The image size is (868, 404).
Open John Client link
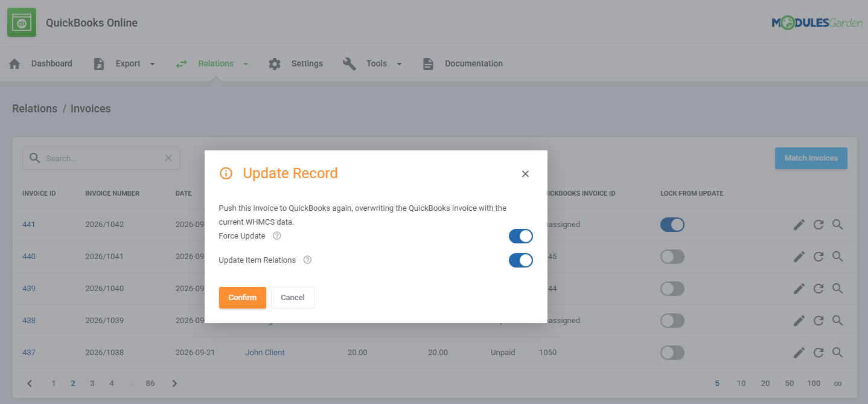265,353
